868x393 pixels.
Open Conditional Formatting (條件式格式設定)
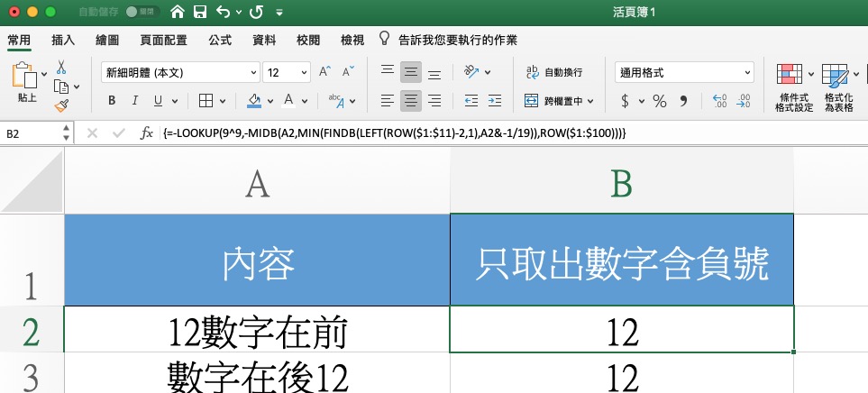pyautogui.click(x=794, y=87)
